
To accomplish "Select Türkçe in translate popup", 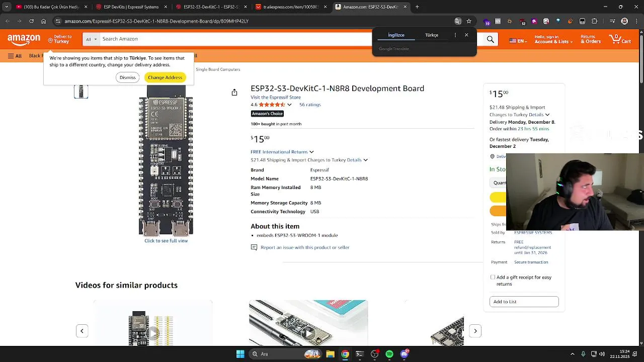I will [x=432, y=35].
